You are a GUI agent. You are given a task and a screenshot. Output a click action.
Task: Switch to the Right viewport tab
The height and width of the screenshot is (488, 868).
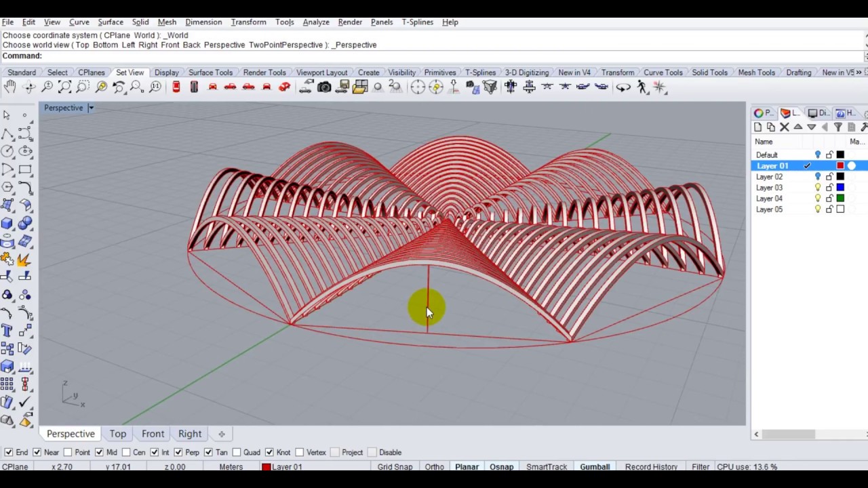click(x=190, y=434)
